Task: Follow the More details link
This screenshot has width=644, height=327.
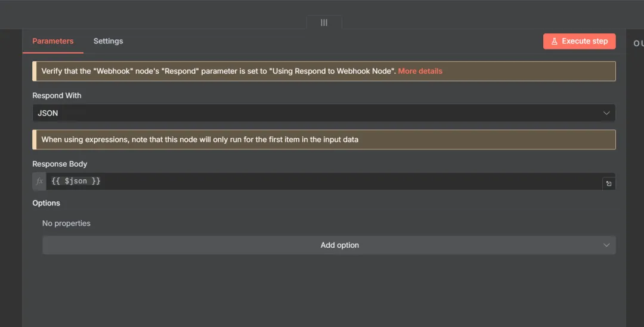Action: tap(420, 71)
